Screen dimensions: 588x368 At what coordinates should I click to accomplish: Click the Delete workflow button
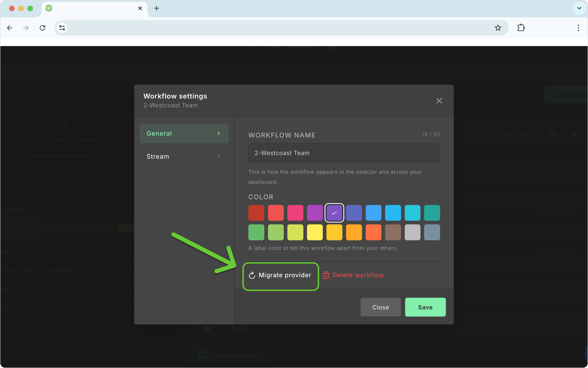(x=353, y=275)
